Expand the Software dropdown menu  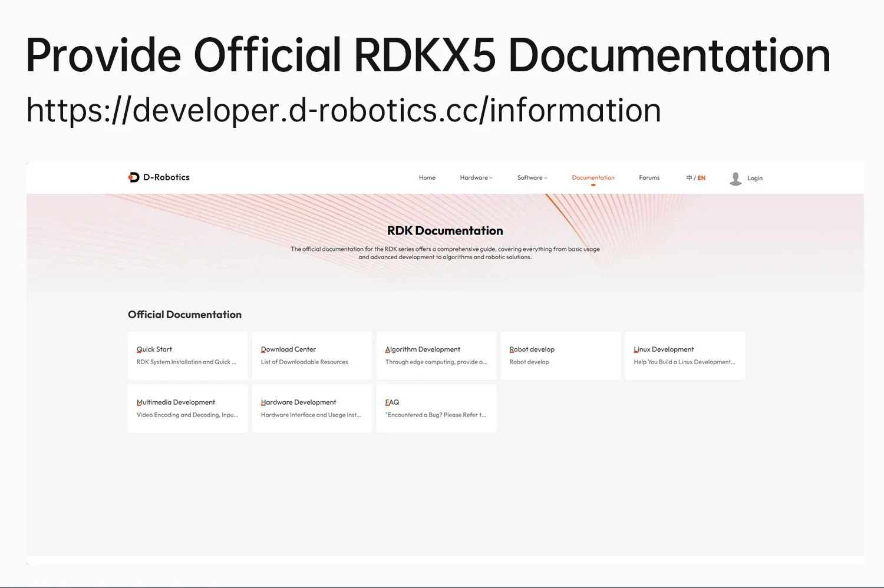point(532,178)
